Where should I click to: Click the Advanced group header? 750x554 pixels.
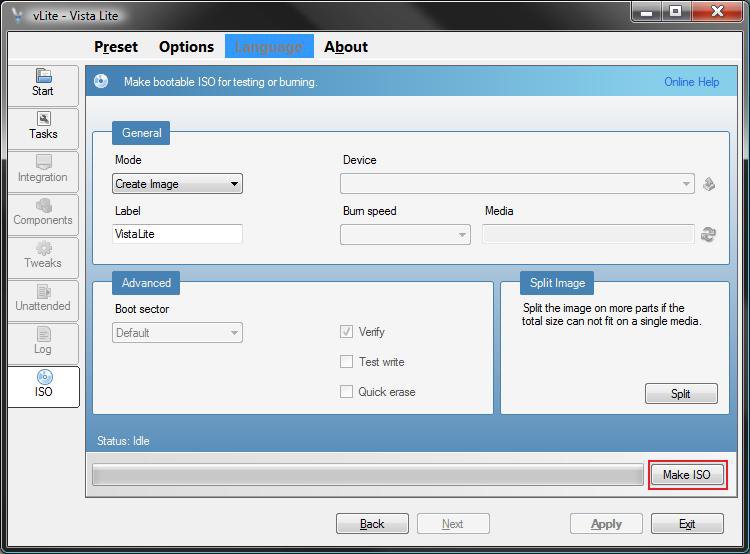(x=146, y=283)
